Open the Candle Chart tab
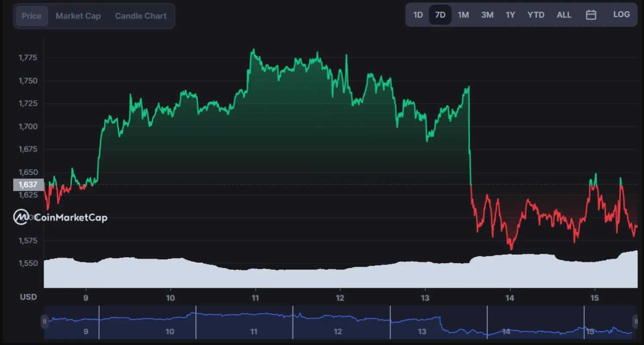Screen dimensions: 644x345 [141, 16]
